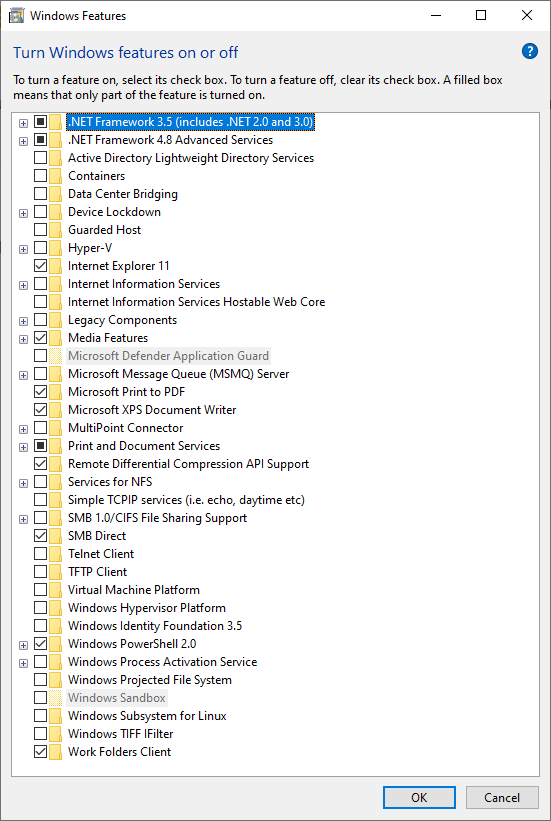Click folder icon beside Remote Differential Compression API Support
This screenshot has width=551, height=821.
point(56,464)
